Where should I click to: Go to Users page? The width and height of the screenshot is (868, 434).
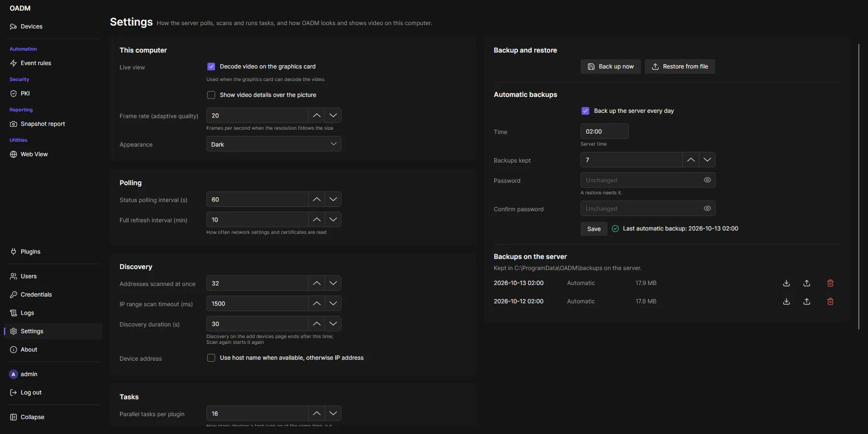53,276
